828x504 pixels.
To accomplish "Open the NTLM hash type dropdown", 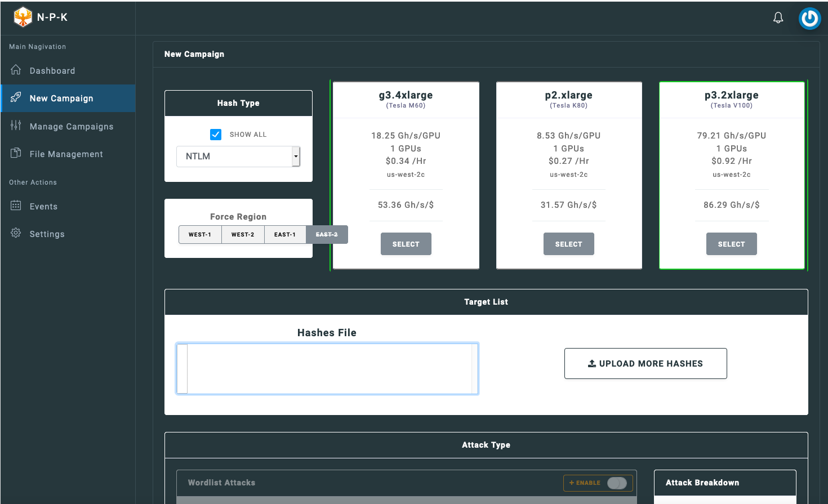I will 238,157.
